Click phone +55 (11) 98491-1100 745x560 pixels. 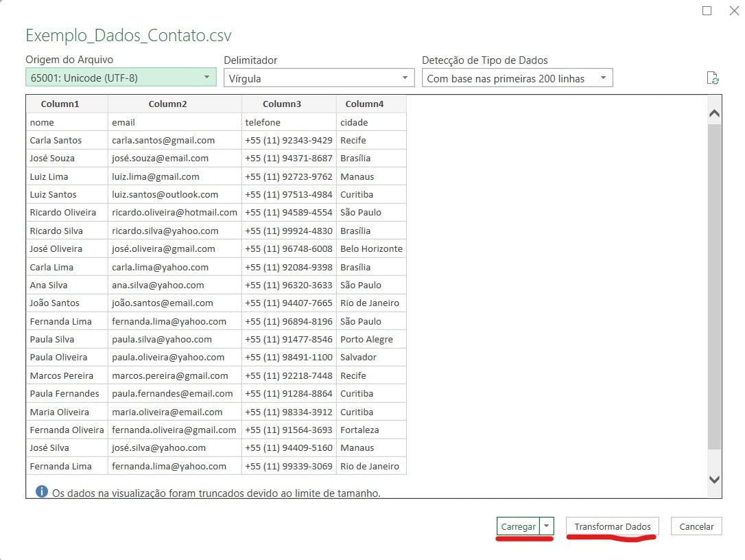pyautogui.click(x=289, y=357)
